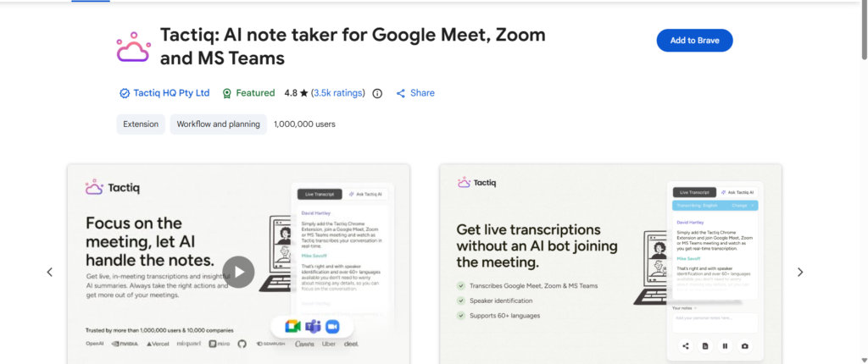Advance to next screenshot with right arrow
This screenshot has width=868, height=364.
(799, 273)
